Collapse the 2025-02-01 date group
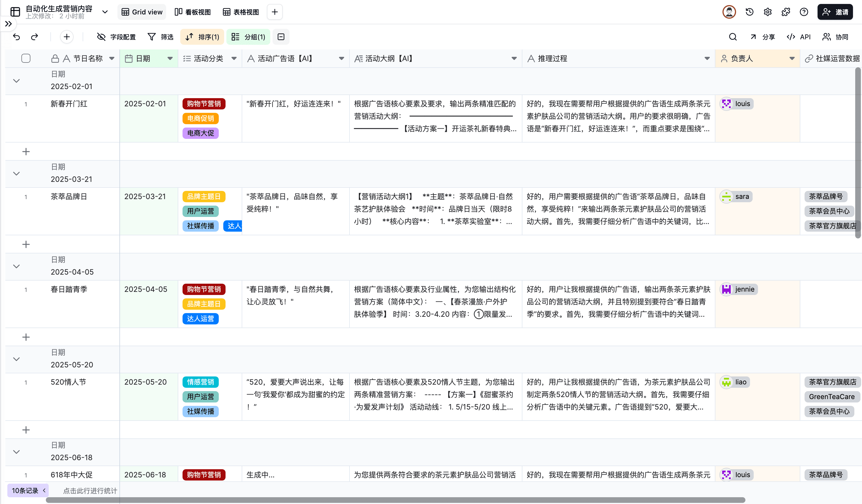The width and height of the screenshot is (862, 504). click(x=16, y=81)
